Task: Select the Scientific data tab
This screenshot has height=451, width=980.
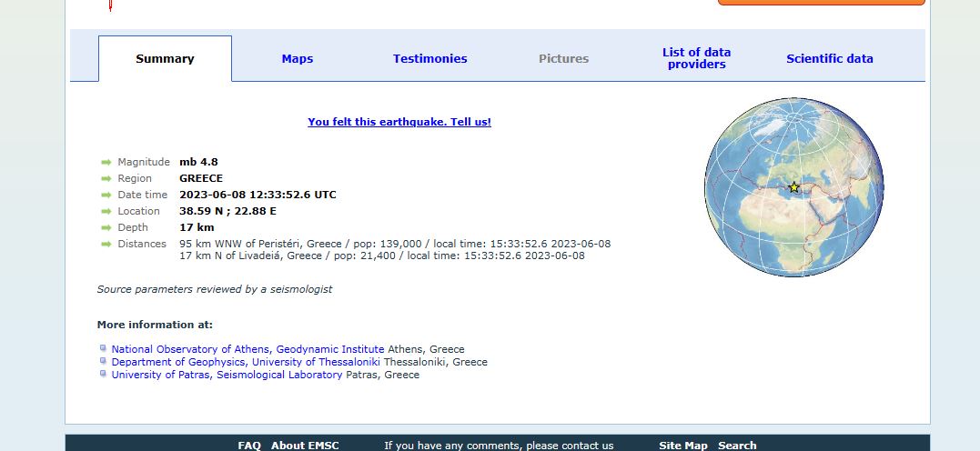Action: click(829, 59)
